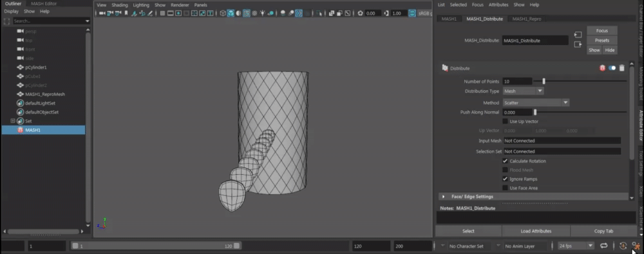Click the Select button at bottom
Image resolution: width=644 pixels, height=254 pixels.
tap(468, 231)
